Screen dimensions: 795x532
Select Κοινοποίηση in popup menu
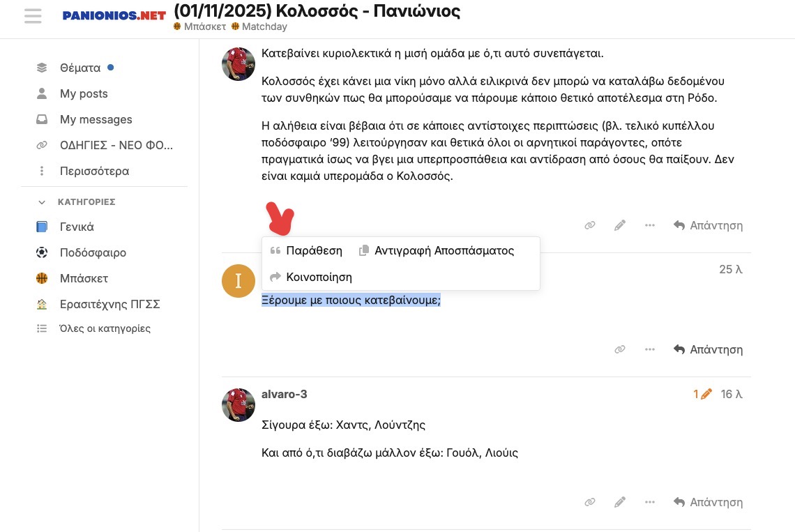pyautogui.click(x=311, y=277)
